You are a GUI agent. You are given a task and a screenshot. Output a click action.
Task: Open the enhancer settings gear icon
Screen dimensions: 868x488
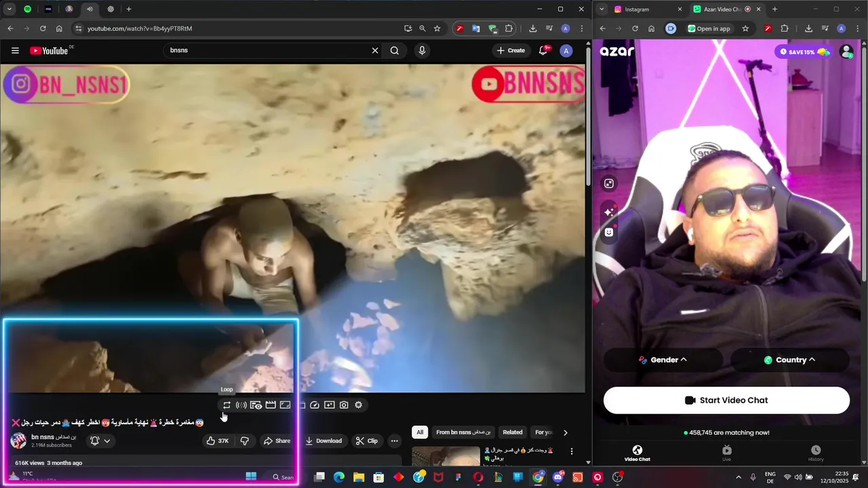[x=359, y=405]
